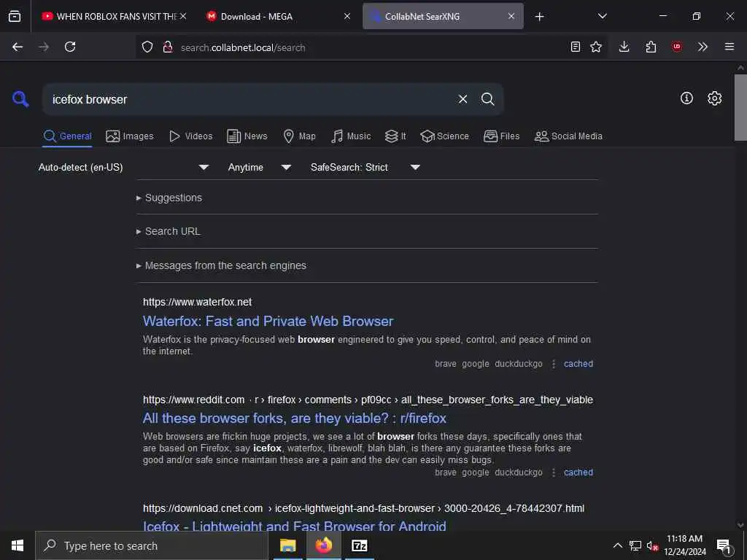This screenshot has height=560, width=747.
Task: Close the Download - MEGA tab
Action: click(x=347, y=16)
